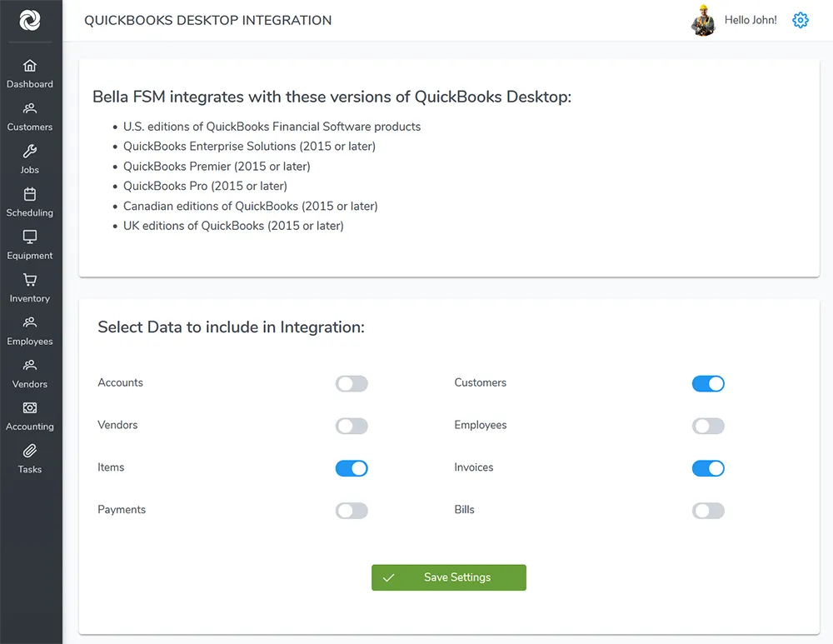Click John's profile avatar
This screenshot has height=644, width=833.
(x=703, y=20)
